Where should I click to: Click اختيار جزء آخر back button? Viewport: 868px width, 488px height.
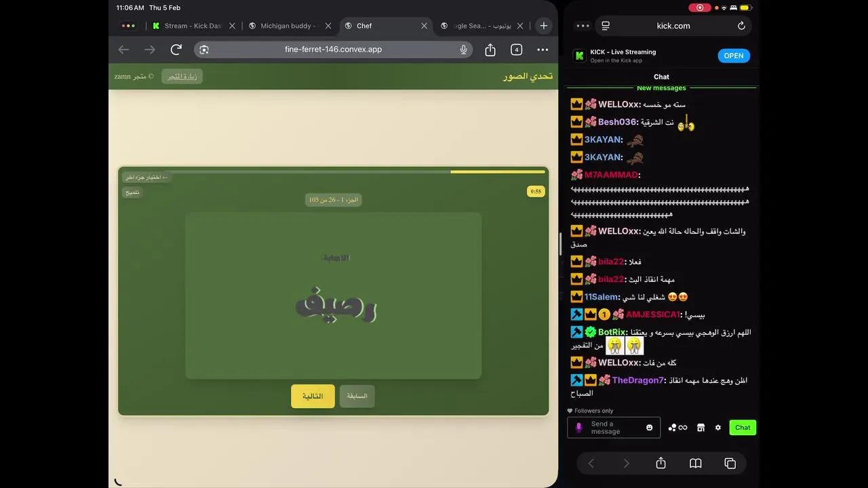pyautogui.click(x=146, y=177)
